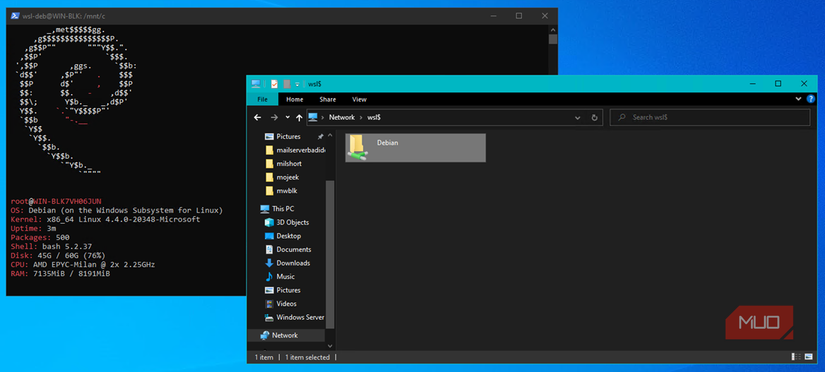Refresh the wsl$ folder view
This screenshot has height=372, width=825.
[595, 117]
